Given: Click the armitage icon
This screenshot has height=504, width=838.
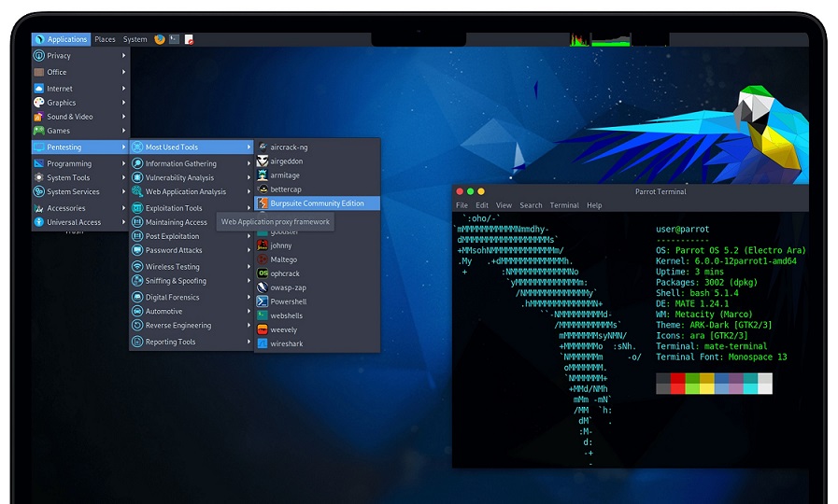Looking at the screenshot, I should (x=263, y=175).
